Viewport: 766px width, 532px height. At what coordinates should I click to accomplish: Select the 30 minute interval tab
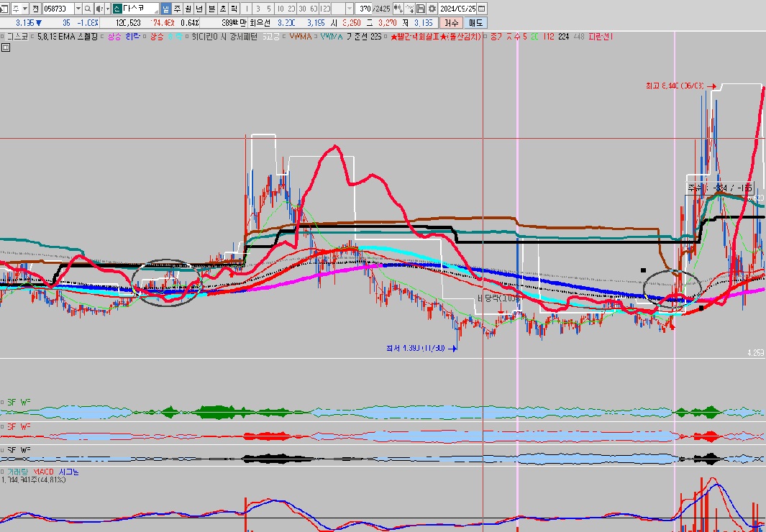point(301,9)
